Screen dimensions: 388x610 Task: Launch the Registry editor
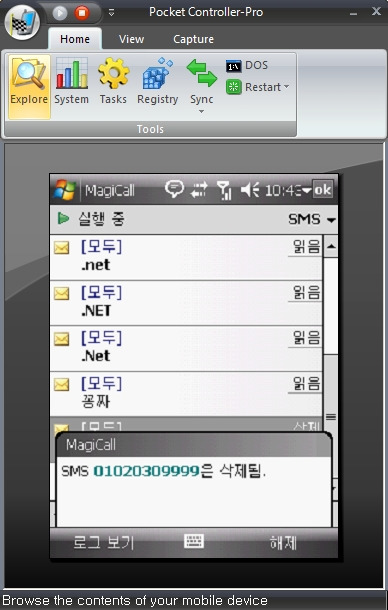(x=157, y=82)
